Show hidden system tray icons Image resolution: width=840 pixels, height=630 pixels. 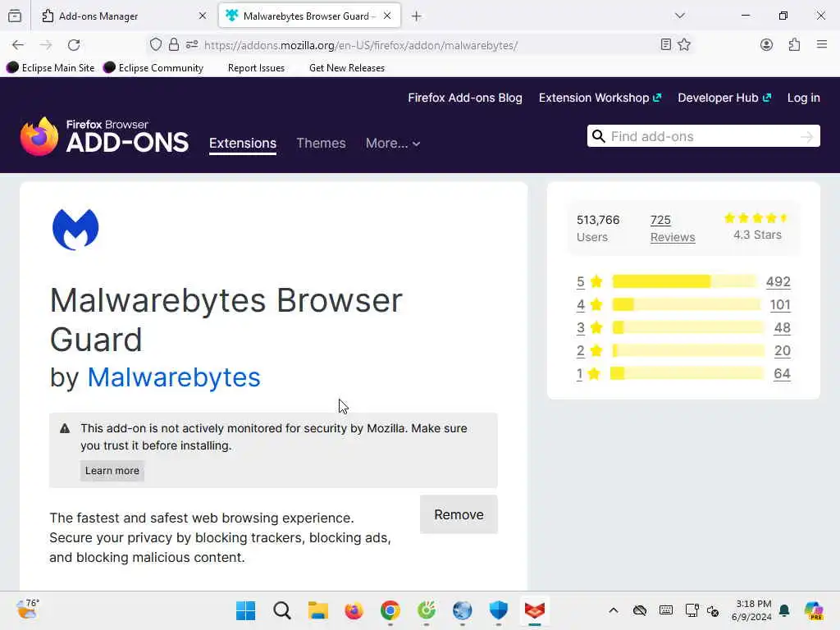(x=614, y=610)
